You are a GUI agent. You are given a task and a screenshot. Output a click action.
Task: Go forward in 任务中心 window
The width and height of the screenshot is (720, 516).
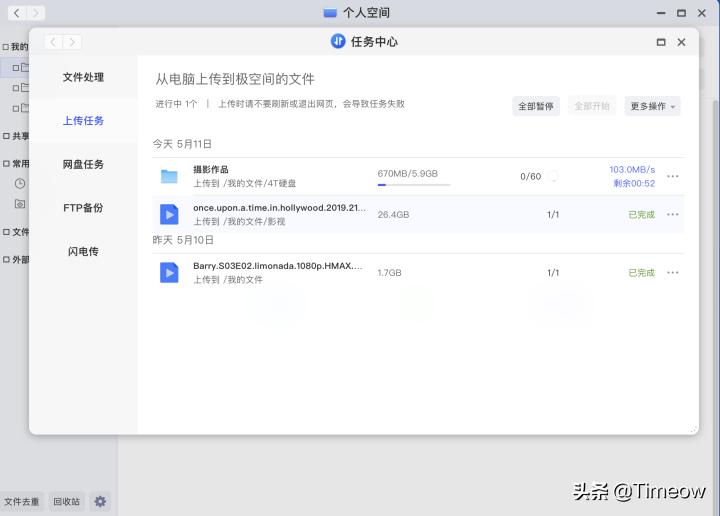click(72, 42)
